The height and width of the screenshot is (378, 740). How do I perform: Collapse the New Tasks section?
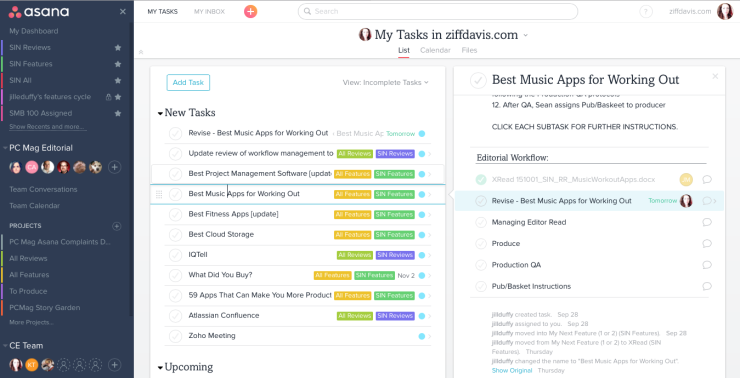pos(160,113)
